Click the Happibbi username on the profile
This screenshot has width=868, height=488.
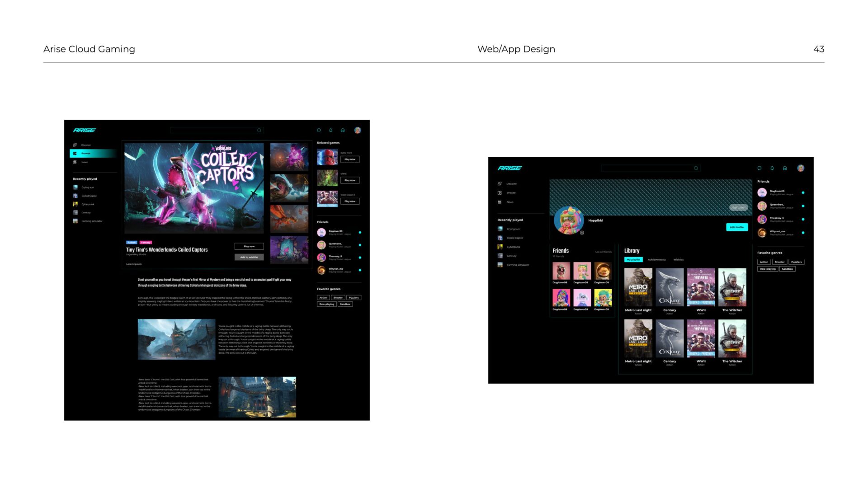click(595, 221)
